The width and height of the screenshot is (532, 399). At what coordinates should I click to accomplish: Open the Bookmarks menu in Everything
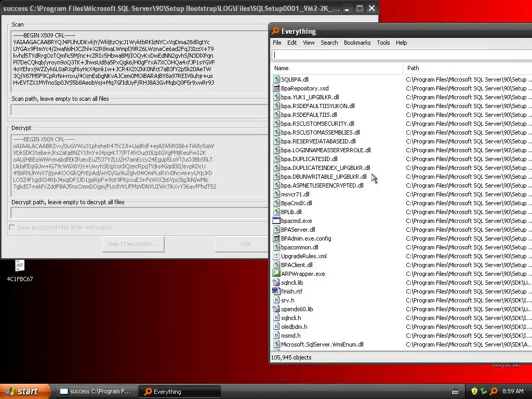pyautogui.click(x=357, y=43)
